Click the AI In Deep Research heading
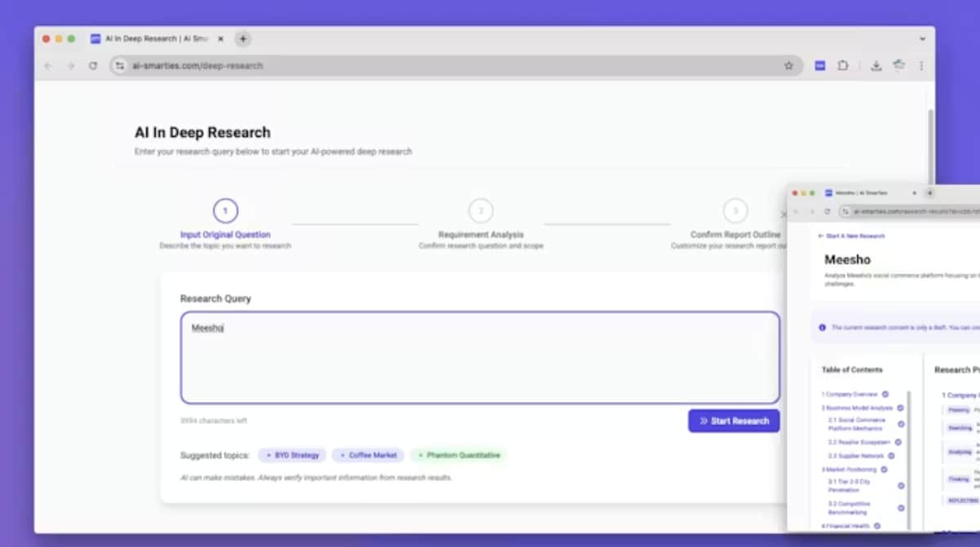 click(x=203, y=132)
